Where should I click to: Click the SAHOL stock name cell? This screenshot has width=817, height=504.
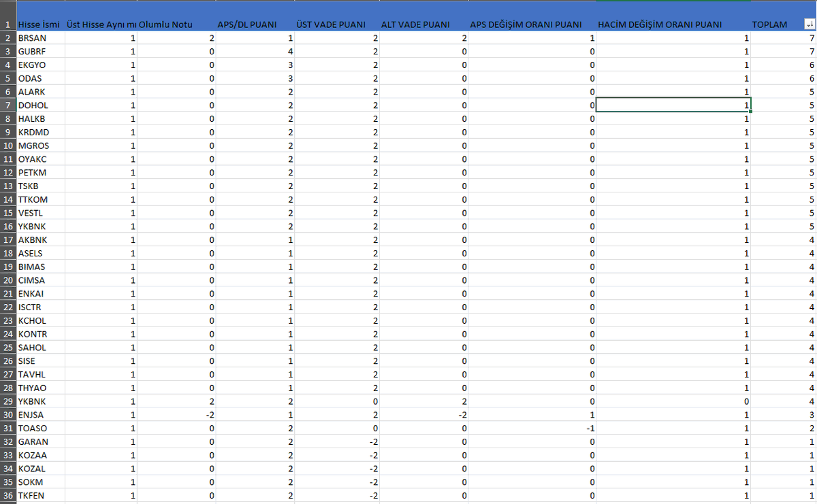pos(39,348)
